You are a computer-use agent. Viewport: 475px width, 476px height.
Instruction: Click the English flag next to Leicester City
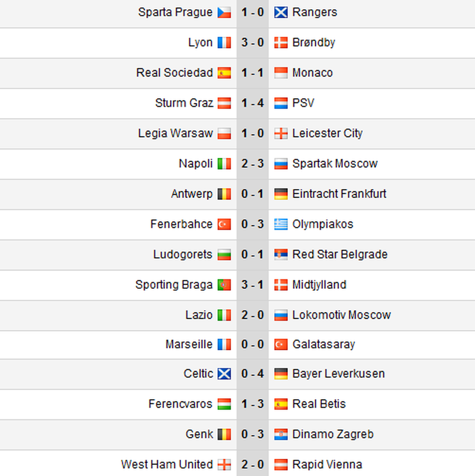coord(281,134)
